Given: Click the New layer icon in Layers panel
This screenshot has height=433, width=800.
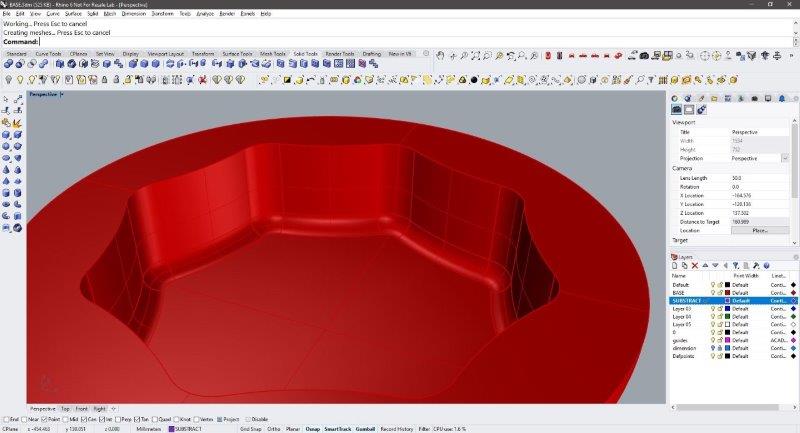Looking at the screenshot, I should (674, 266).
